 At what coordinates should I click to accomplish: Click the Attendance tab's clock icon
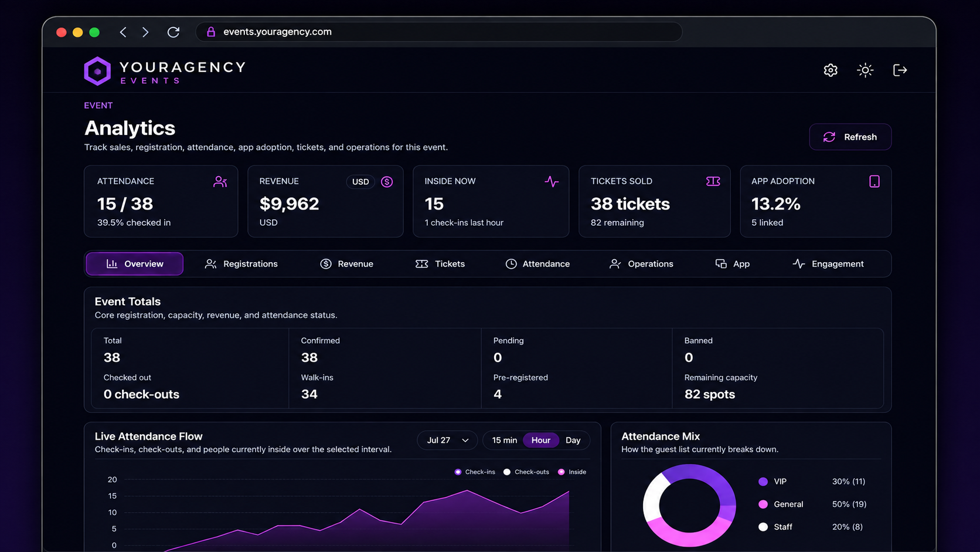click(511, 264)
